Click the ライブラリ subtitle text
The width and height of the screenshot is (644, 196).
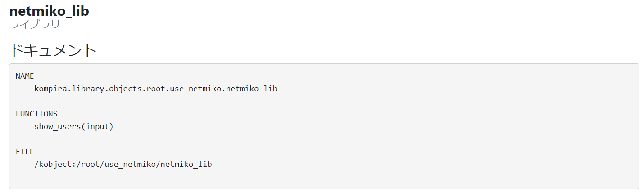[35, 24]
